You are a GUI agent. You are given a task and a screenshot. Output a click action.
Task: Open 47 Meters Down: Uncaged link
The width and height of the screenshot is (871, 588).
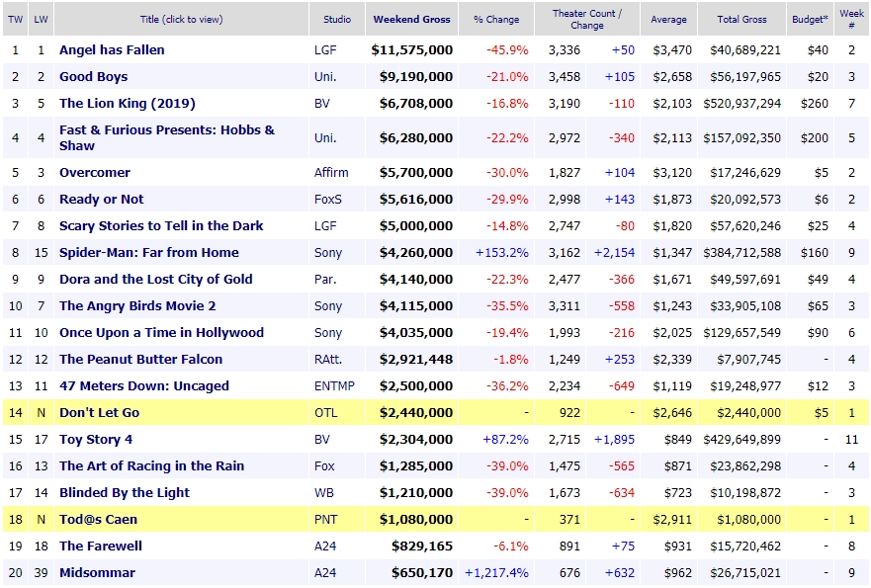pyautogui.click(x=144, y=385)
